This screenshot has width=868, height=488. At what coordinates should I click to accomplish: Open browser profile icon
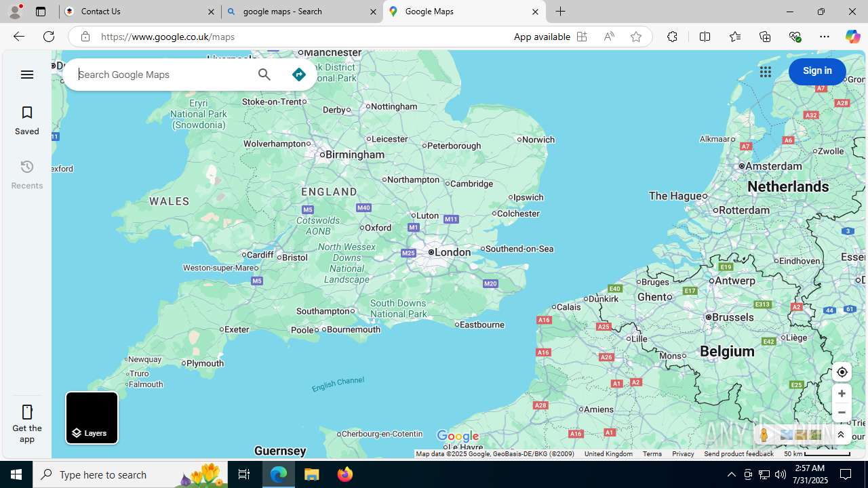[15, 12]
